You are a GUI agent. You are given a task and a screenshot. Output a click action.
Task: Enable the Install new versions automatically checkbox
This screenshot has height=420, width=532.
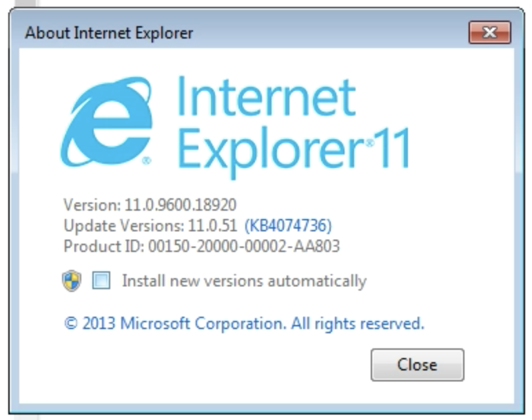[x=101, y=280]
